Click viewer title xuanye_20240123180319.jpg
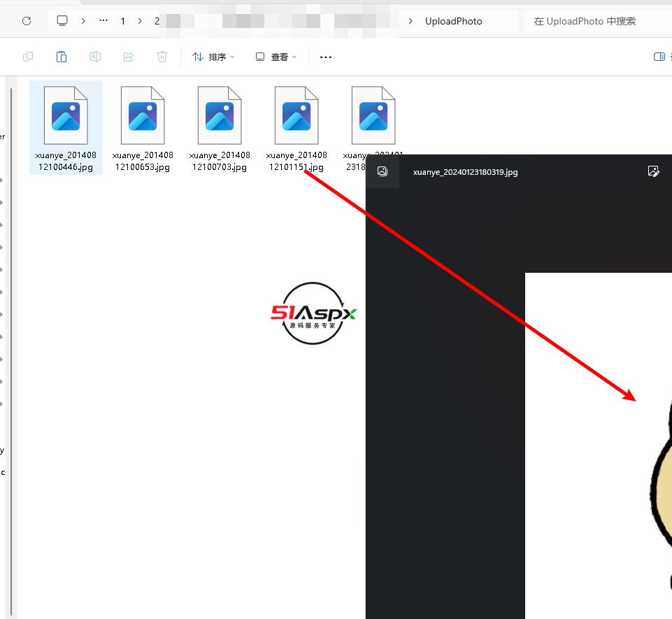The height and width of the screenshot is (619, 672). (x=466, y=172)
